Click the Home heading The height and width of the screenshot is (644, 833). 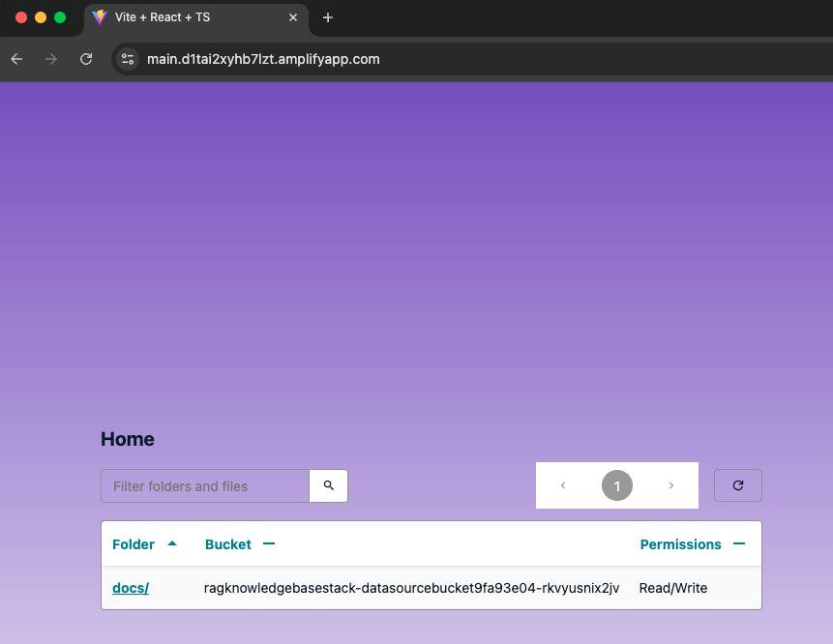click(128, 439)
